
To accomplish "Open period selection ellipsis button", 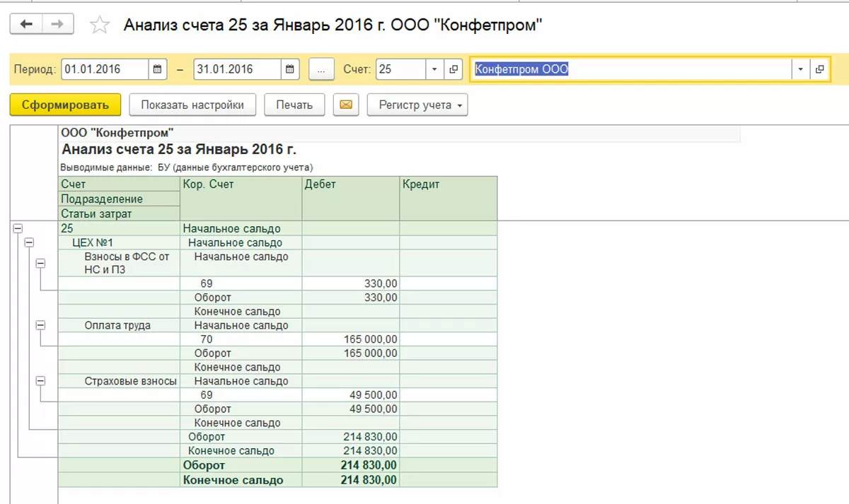I will (x=321, y=69).
